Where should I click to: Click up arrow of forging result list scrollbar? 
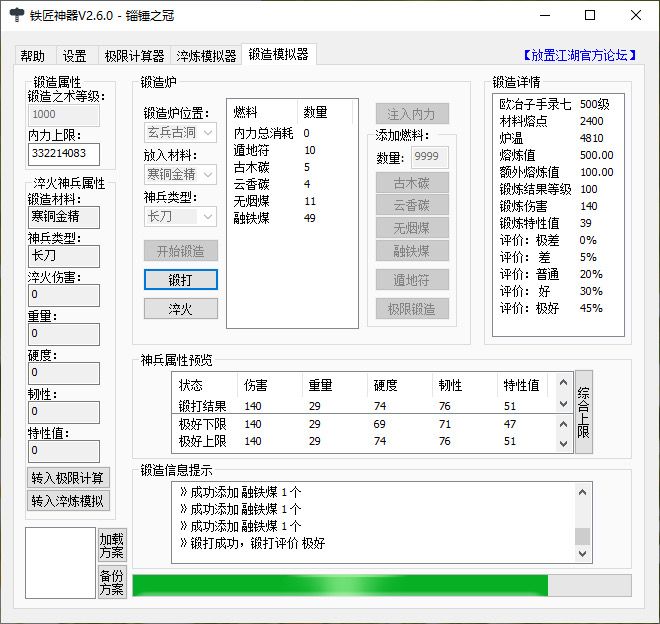tap(563, 382)
